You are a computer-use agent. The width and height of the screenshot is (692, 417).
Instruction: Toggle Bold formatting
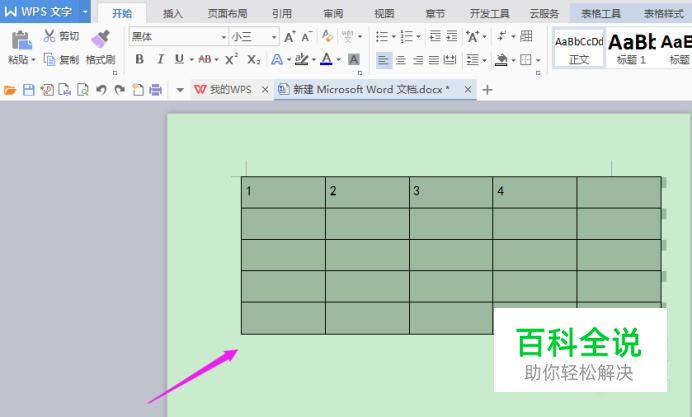pyautogui.click(x=139, y=59)
